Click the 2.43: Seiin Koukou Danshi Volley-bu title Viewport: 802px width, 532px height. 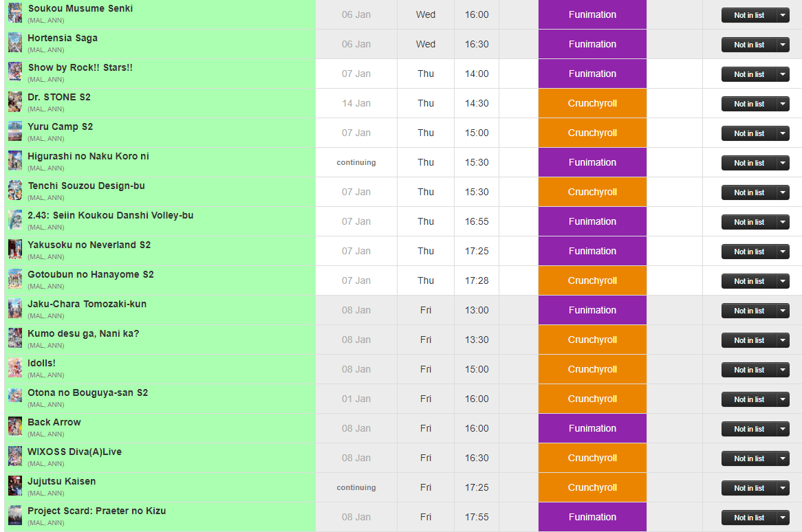click(111, 216)
